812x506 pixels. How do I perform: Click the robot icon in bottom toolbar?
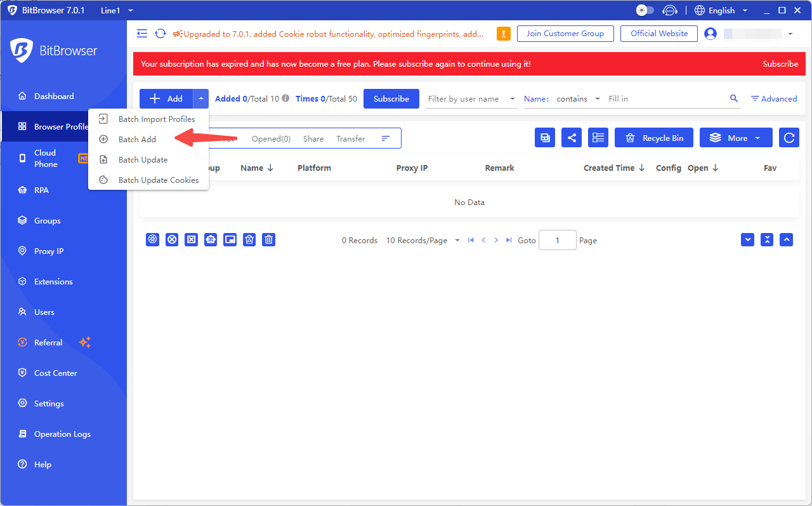click(x=211, y=239)
